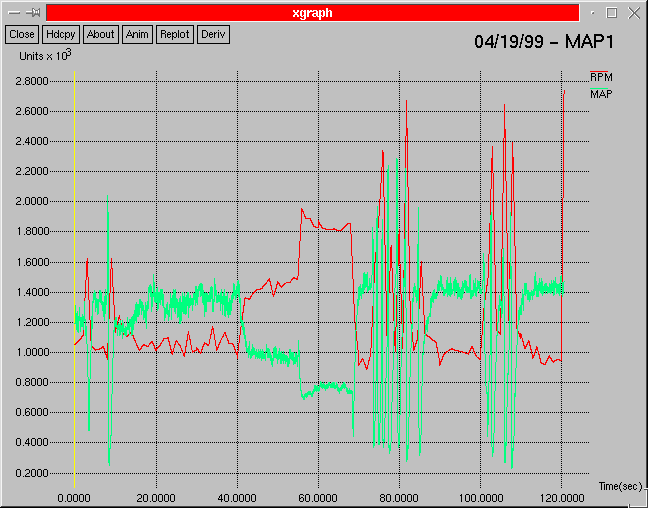
Task: Click the 2.8000 y-axis tick label
Action: (32, 81)
